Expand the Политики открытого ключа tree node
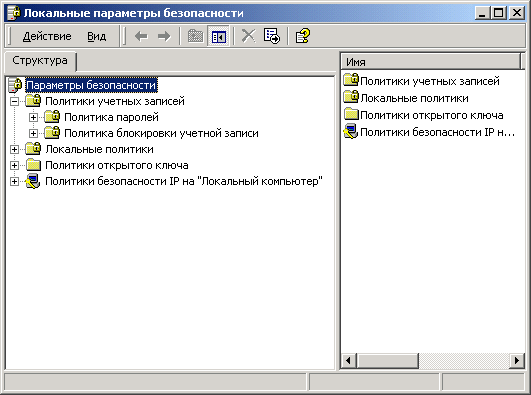This screenshot has width=531, height=395. click(14, 165)
